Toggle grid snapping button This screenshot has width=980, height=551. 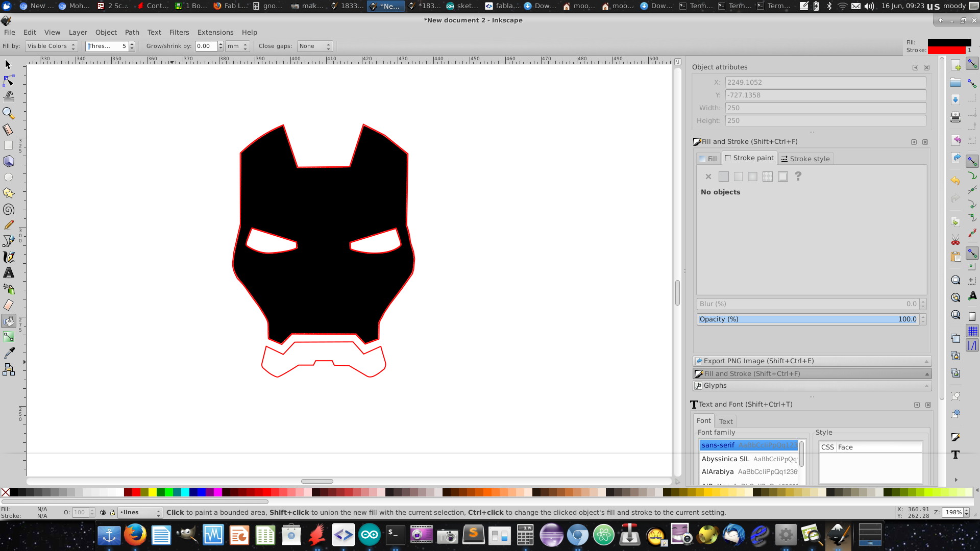972,331
